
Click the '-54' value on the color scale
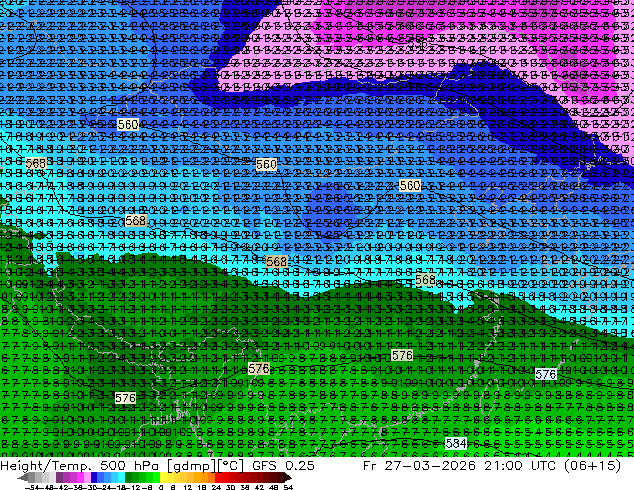pos(32,487)
